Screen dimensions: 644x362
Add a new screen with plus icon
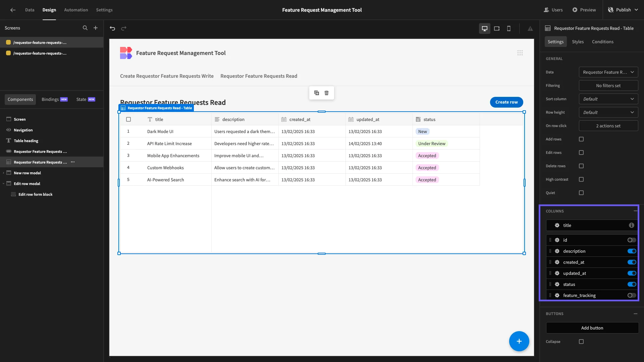point(96,28)
